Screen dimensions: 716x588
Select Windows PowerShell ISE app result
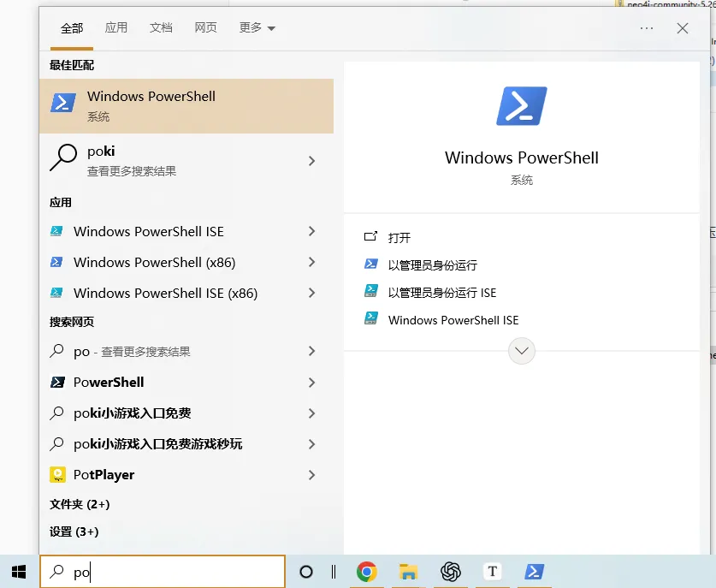[x=186, y=231]
